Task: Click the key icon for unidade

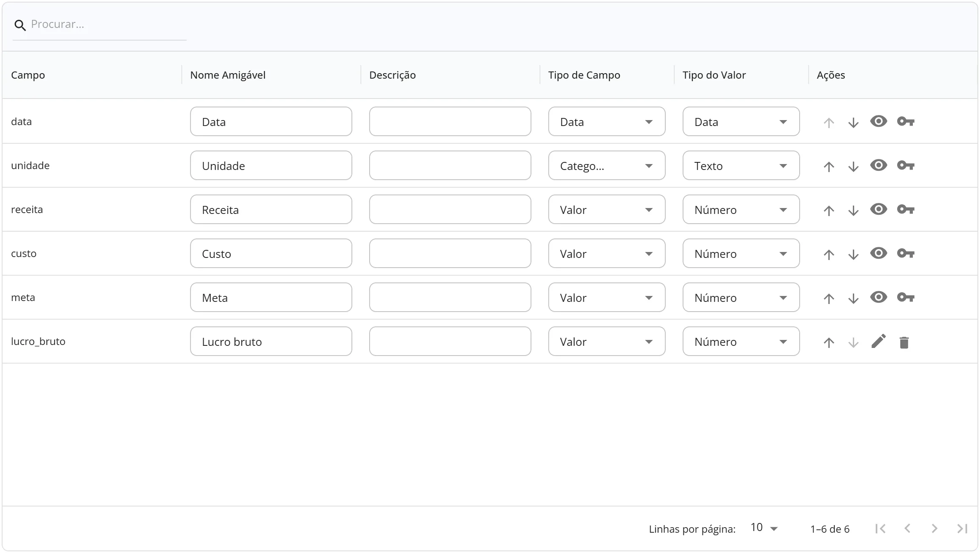Action: tap(906, 166)
